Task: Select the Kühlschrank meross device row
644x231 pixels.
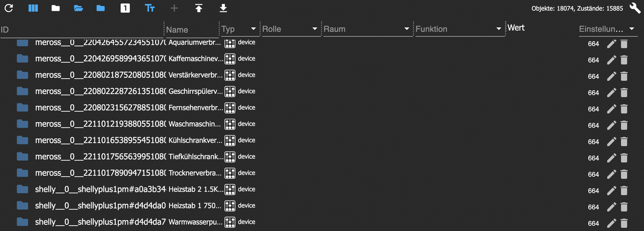Action: point(322,140)
